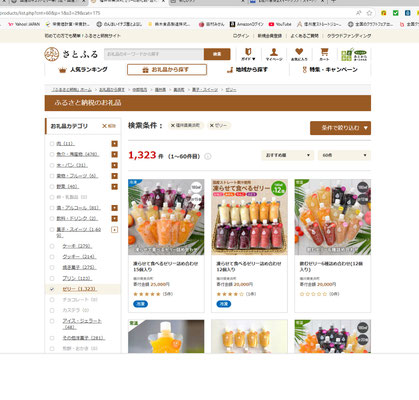Click the gift keyword search field
The width and height of the screenshot is (419, 400).
(x=154, y=54)
